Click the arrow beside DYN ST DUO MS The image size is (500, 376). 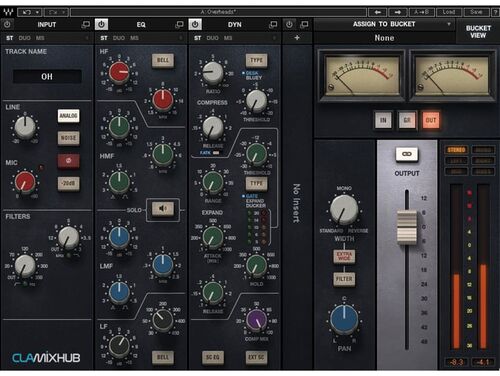click(274, 38)
